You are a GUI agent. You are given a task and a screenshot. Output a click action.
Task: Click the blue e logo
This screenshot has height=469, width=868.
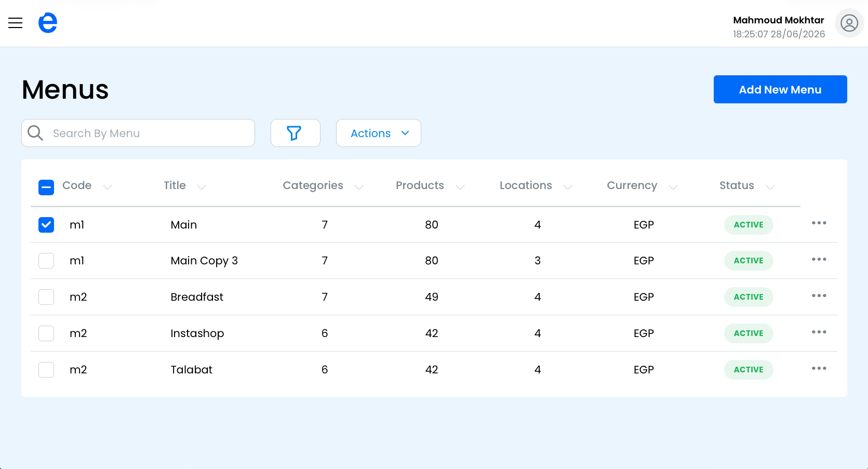click(x=48, y=23)
